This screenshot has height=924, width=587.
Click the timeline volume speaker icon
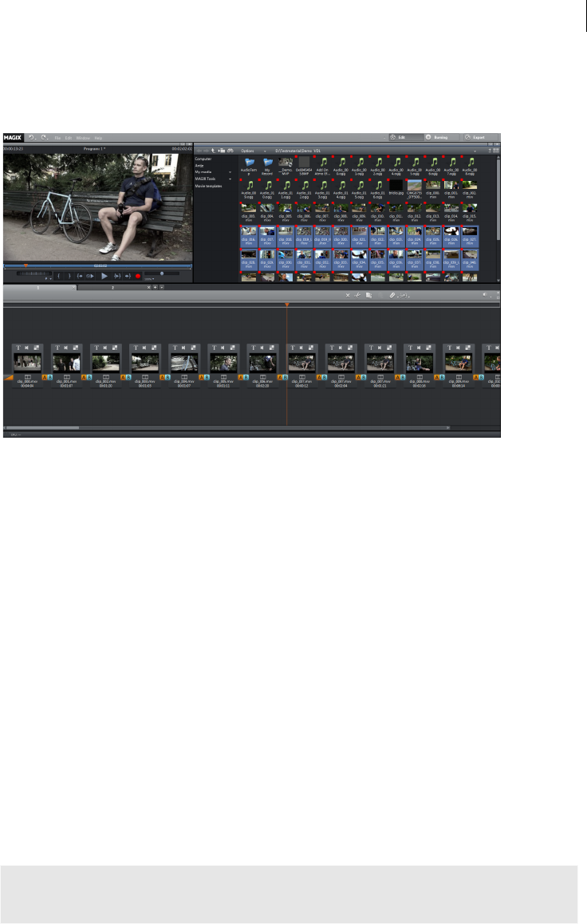point(486,295)
